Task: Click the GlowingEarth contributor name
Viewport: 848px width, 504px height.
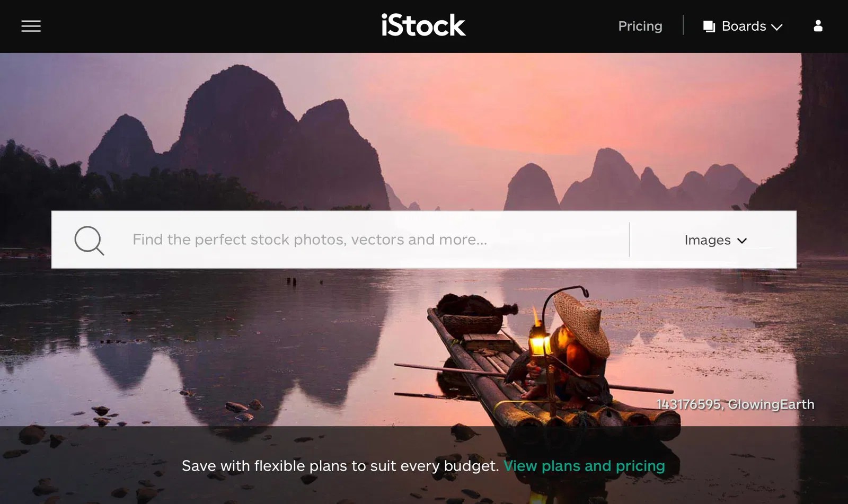Action: (x=771, y=404)
